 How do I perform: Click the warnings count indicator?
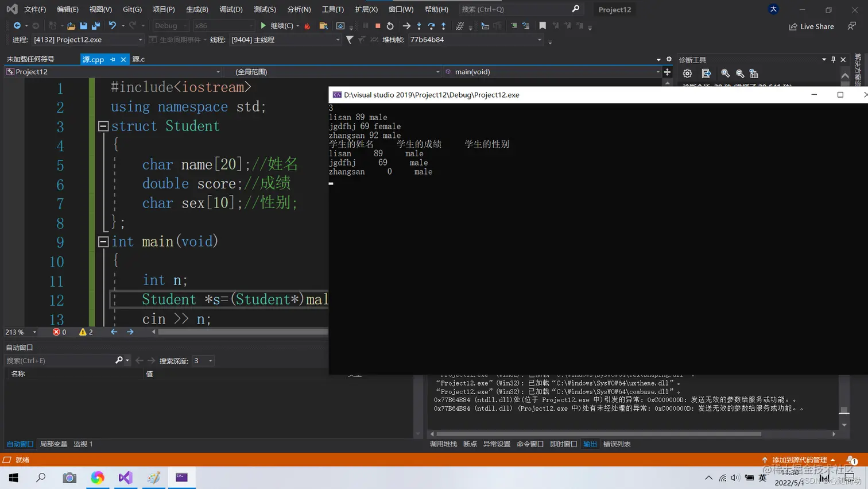click(86, 332)
